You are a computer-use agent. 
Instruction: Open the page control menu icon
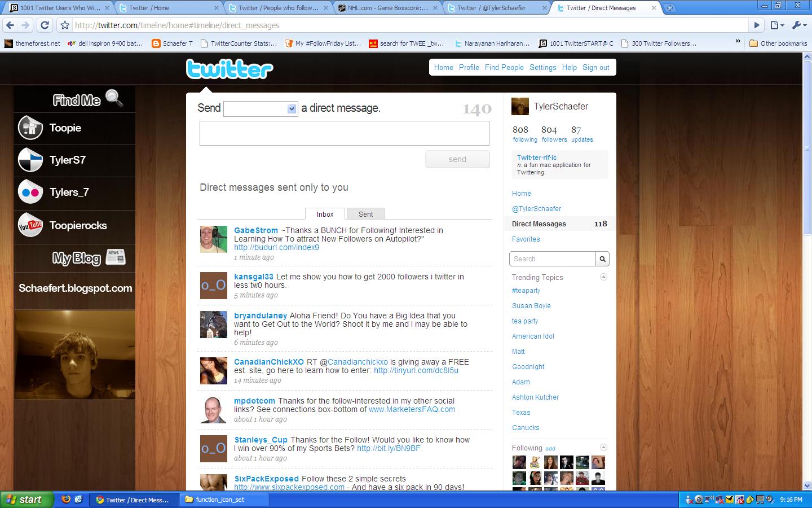(x=778, y=25)
